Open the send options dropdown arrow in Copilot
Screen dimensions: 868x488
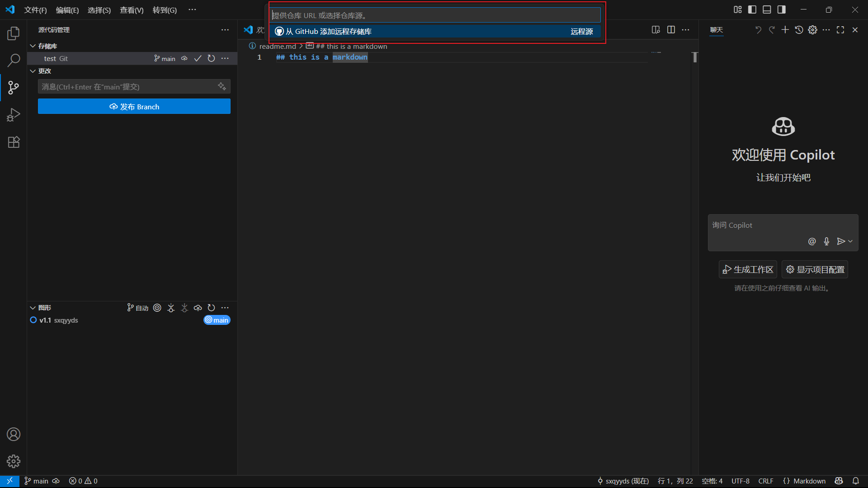[850, 241]
